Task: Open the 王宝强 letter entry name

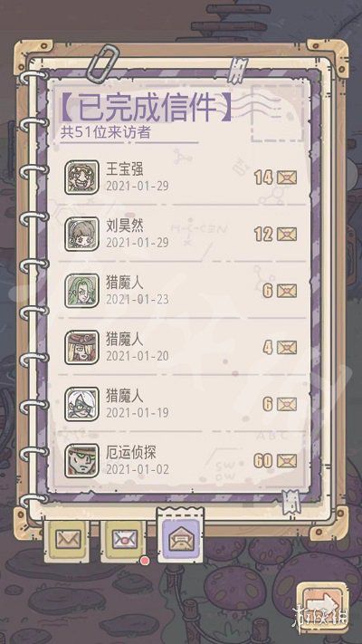Action: (x=125, y=169)
